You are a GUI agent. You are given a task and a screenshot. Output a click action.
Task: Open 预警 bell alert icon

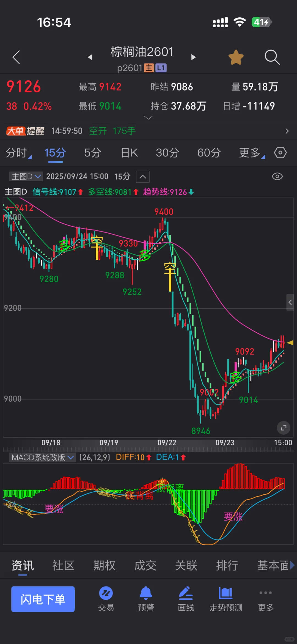[146, 599]
